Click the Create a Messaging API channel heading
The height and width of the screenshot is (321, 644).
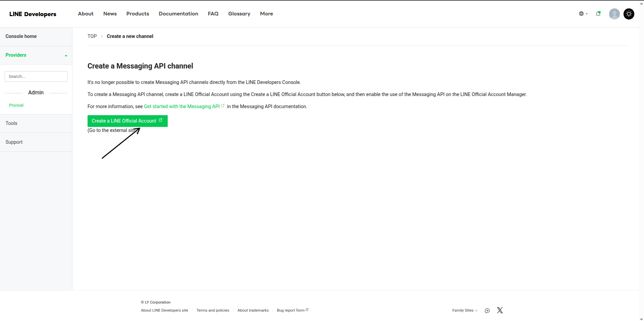140,66
